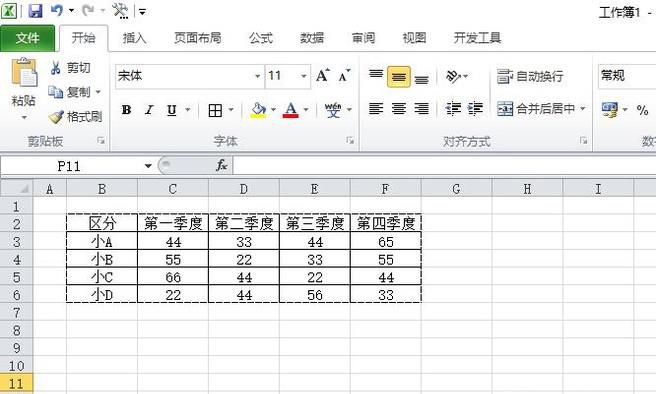Click the Redo arrow icon
The image size is (656, 394).
(x=88, y=10)
